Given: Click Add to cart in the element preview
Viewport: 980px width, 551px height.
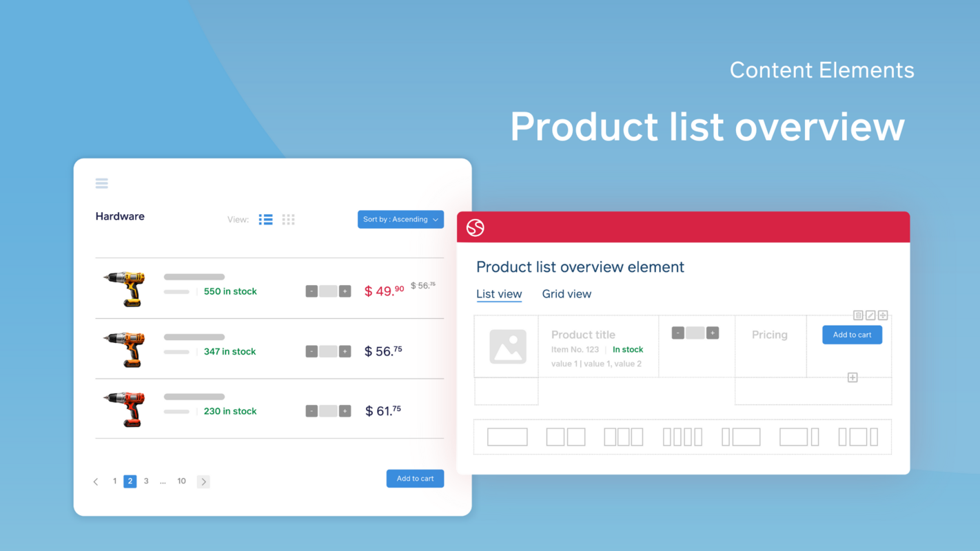Looking at the screenshot, I should point(852,334).
